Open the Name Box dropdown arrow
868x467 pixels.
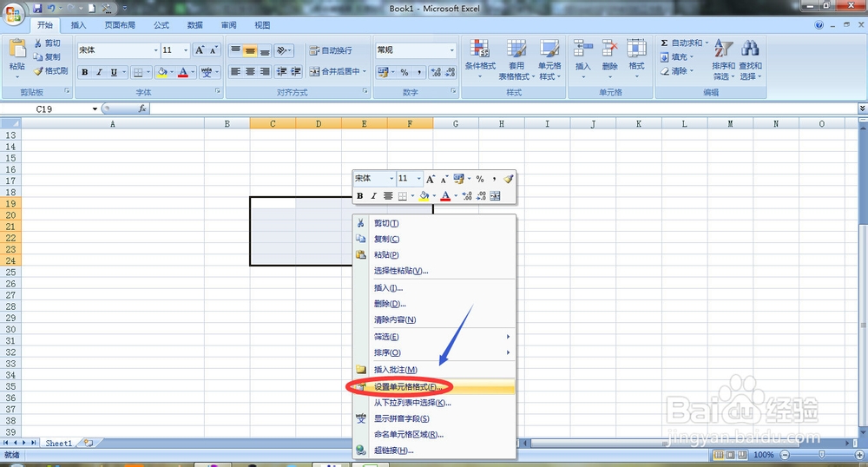pos(95,109)
